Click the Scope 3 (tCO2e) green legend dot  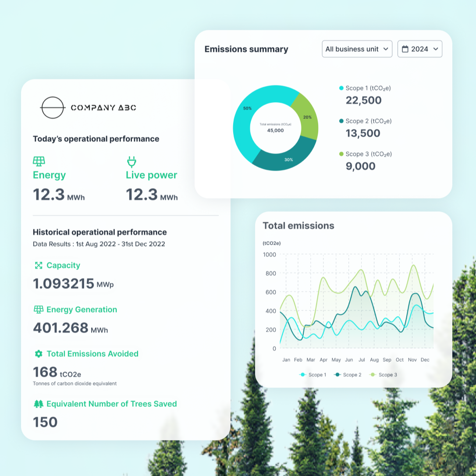341,154
